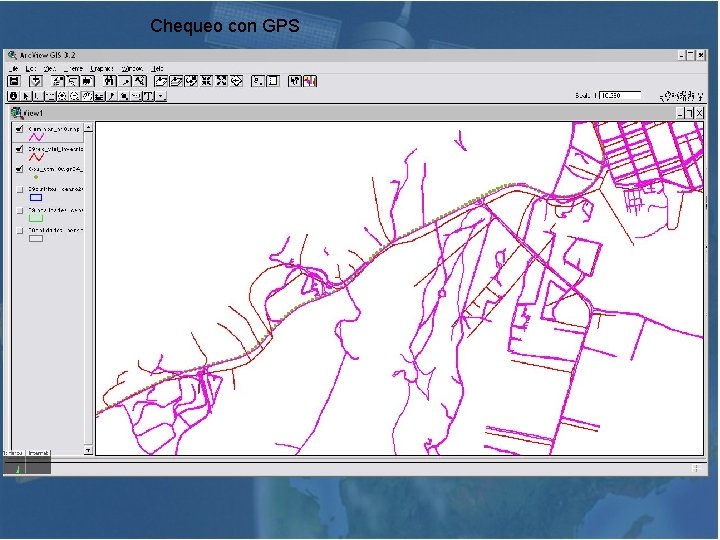720x540 pixels.
Task: Open the Theme menu
Action: [x=73, y=68]
